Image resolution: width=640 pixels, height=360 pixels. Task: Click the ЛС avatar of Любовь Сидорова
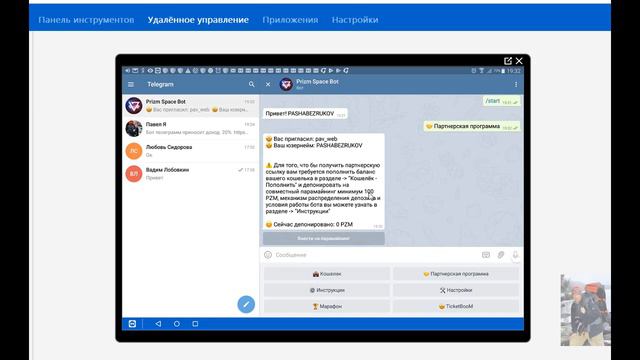134,151
